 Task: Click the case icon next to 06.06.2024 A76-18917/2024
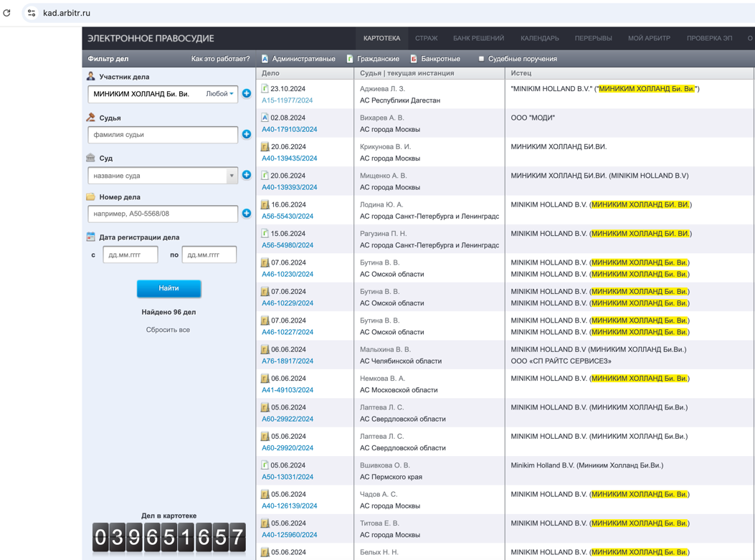265,349
